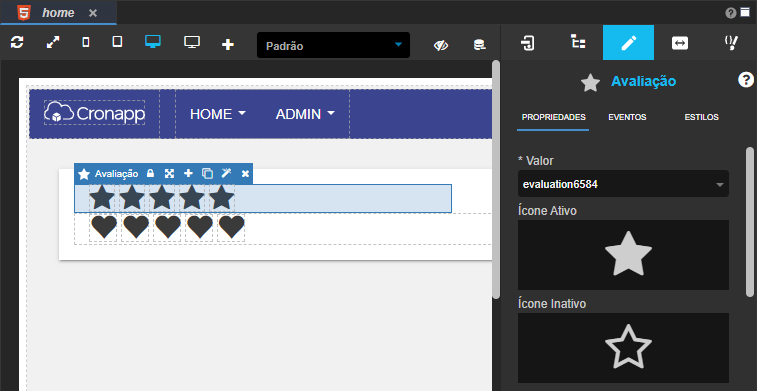Screen dimensions: 757x391
Task: Switch to the ESTILOS tab
Action: (x=701, y=117)
